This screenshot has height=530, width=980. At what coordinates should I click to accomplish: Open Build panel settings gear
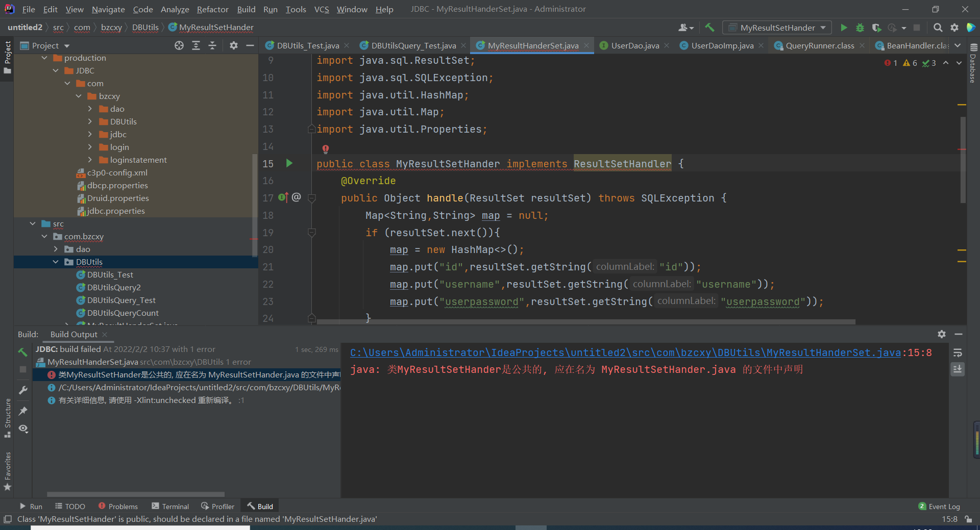tap(942, 334)
